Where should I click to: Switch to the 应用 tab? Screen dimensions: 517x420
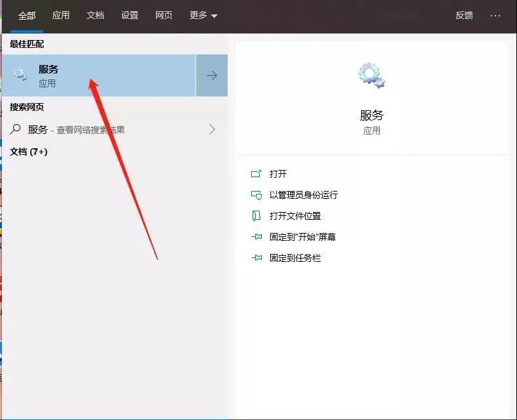61,16
